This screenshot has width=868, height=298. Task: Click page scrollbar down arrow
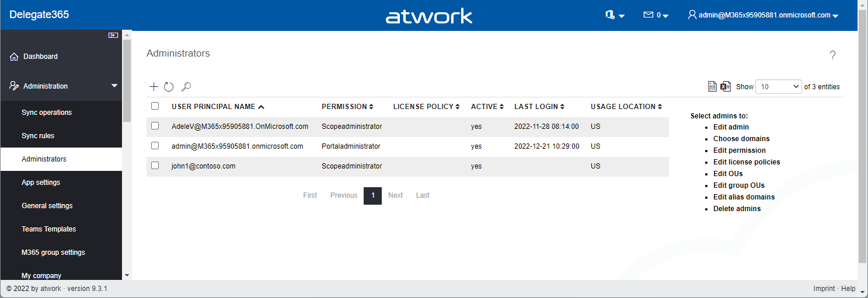click(863, 292)
